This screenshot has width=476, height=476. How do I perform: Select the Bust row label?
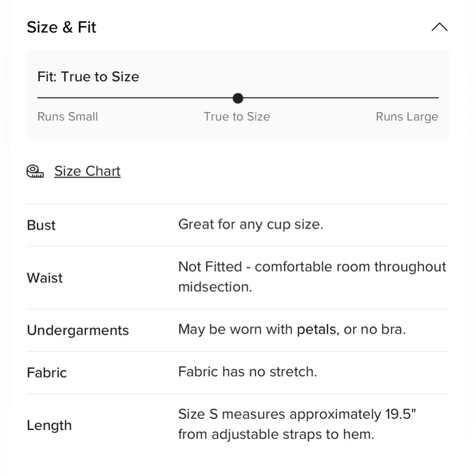pyautogui.click(x=41, y=225)
